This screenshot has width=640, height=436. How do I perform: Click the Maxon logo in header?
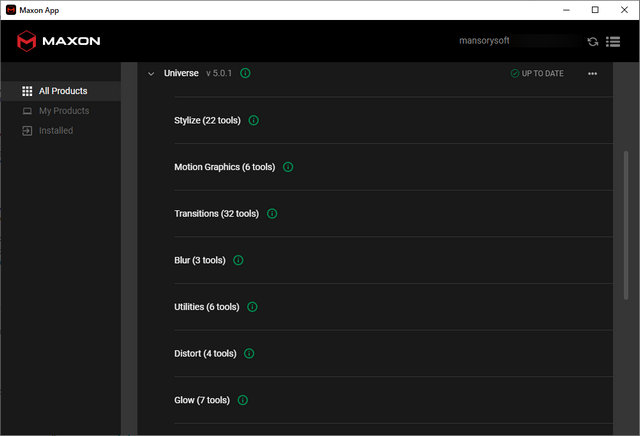pyautogui.click(x=59, y=41)
